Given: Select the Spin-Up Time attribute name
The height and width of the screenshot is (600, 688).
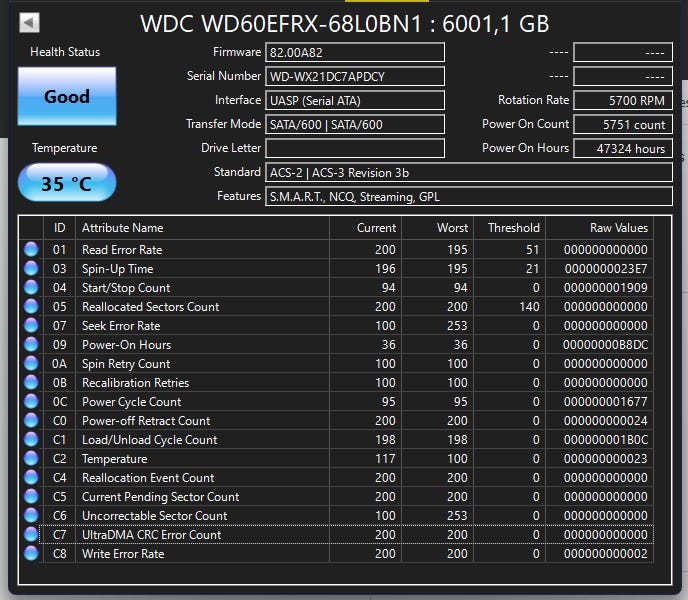Looking at the screenshot, I should tap(118, 269).
